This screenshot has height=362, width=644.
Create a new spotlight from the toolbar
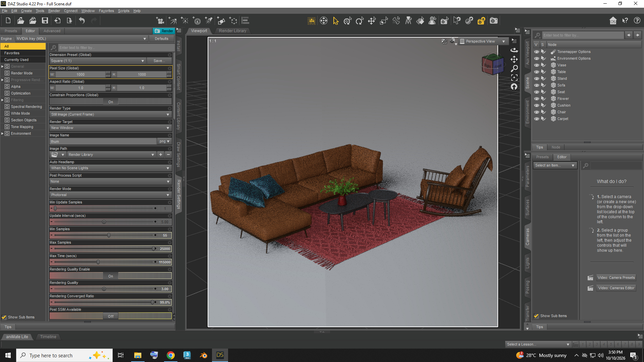click(209, 21)
